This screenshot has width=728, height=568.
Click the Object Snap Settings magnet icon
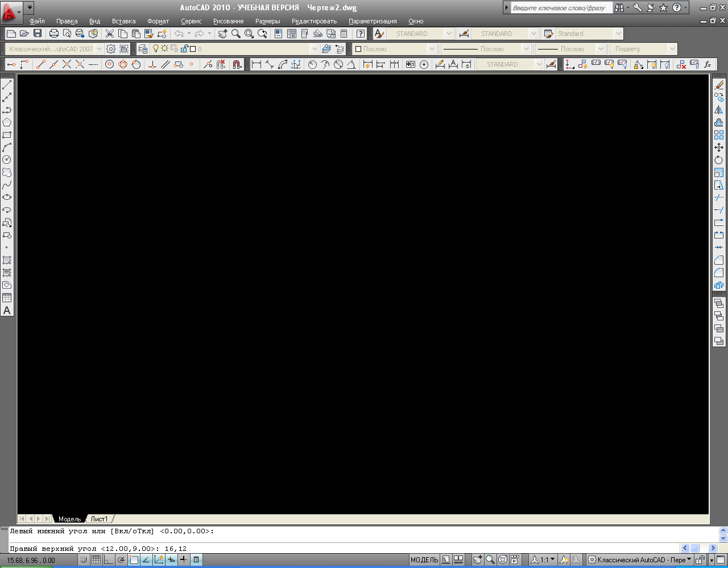(237, 64)
